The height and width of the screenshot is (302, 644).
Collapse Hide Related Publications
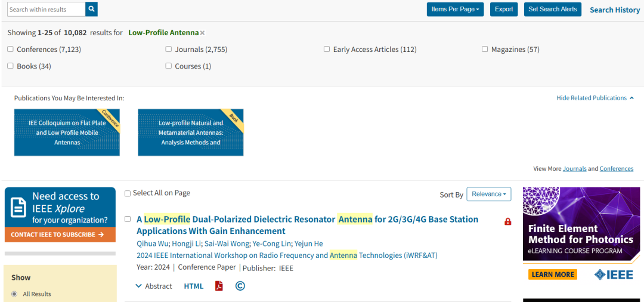(x=595, y=98)
